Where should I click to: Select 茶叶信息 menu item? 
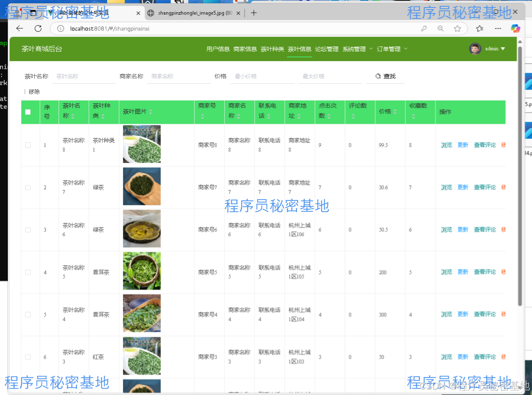[x=299, y=49]
